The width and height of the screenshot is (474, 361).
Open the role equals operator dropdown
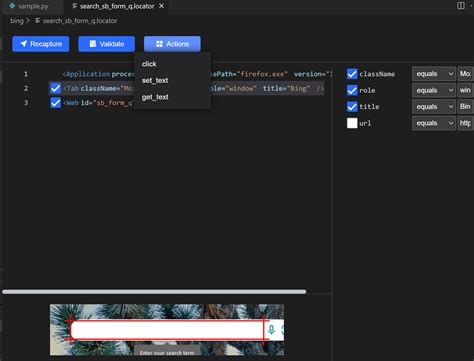(434, 90)
